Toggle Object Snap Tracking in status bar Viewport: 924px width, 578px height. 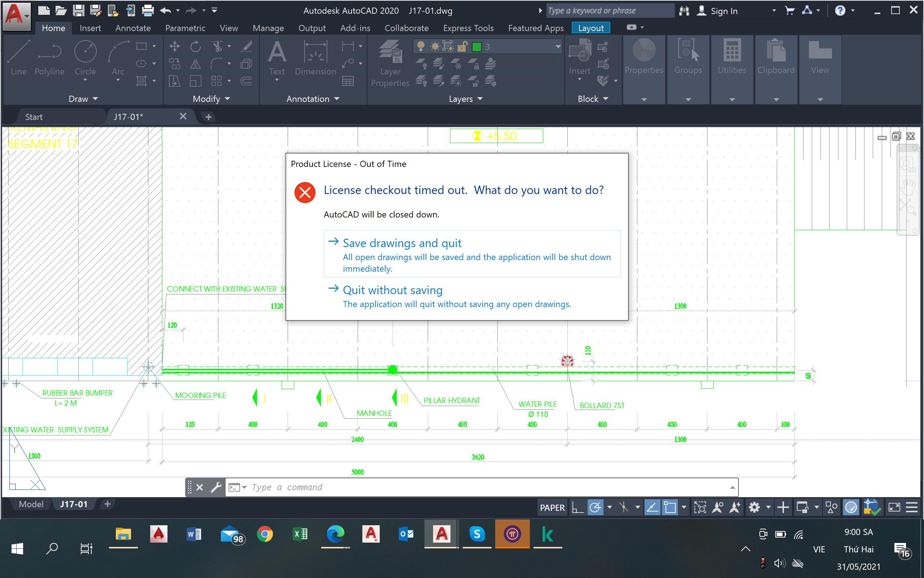pos(652,507)
